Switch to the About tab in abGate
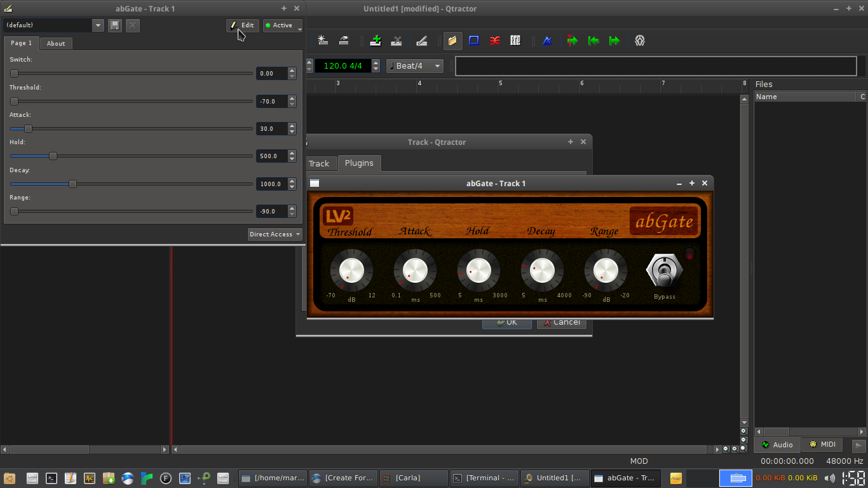The width and height of the screenshot is (868, 488). (56, 44)
